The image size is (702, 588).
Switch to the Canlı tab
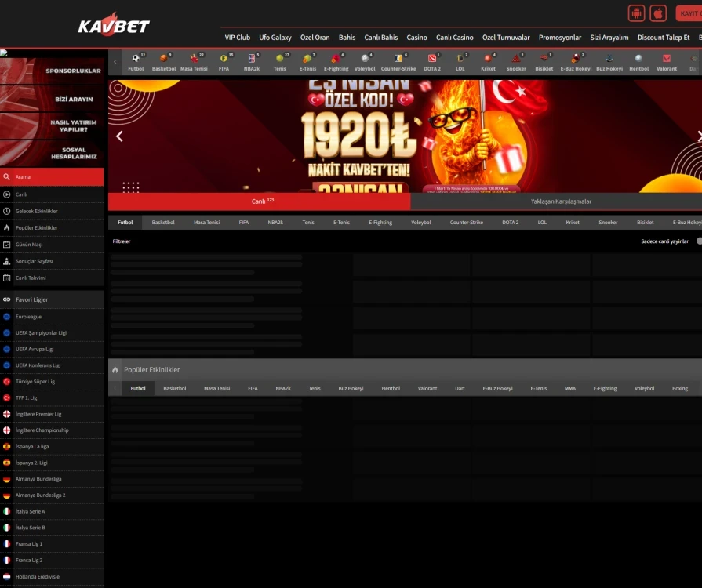[x=259, y=201]
